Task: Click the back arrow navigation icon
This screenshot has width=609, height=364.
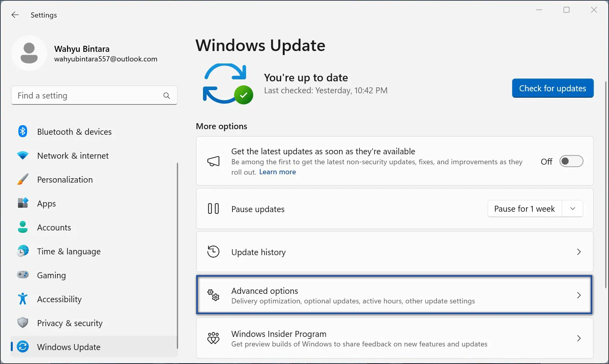Action: [15, 15]
